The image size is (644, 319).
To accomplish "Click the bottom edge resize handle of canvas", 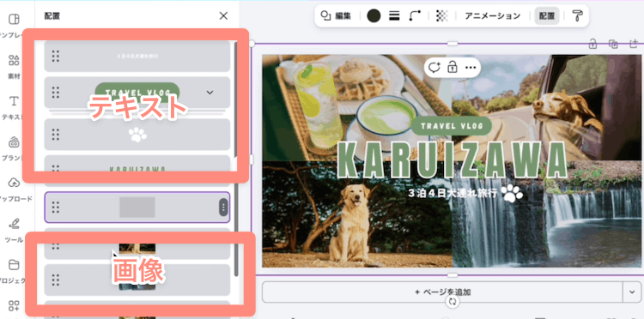I will click(x=453, y=274).
